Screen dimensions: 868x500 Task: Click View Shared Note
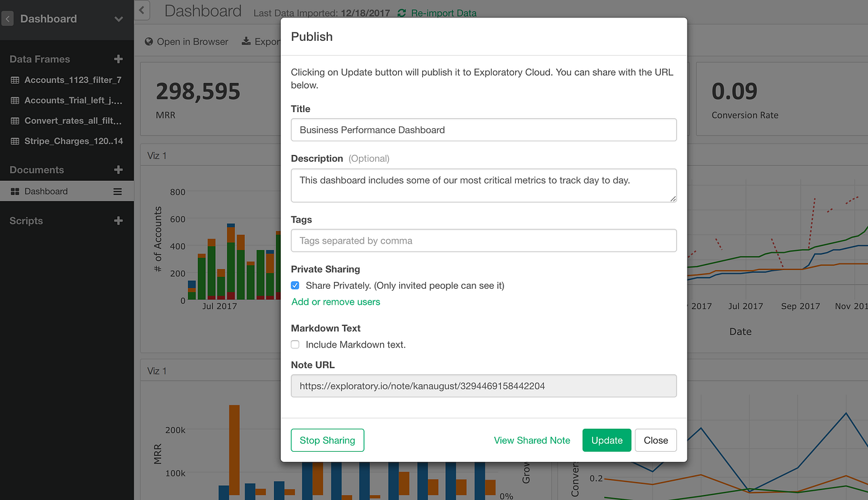click(x=532, y=440)
